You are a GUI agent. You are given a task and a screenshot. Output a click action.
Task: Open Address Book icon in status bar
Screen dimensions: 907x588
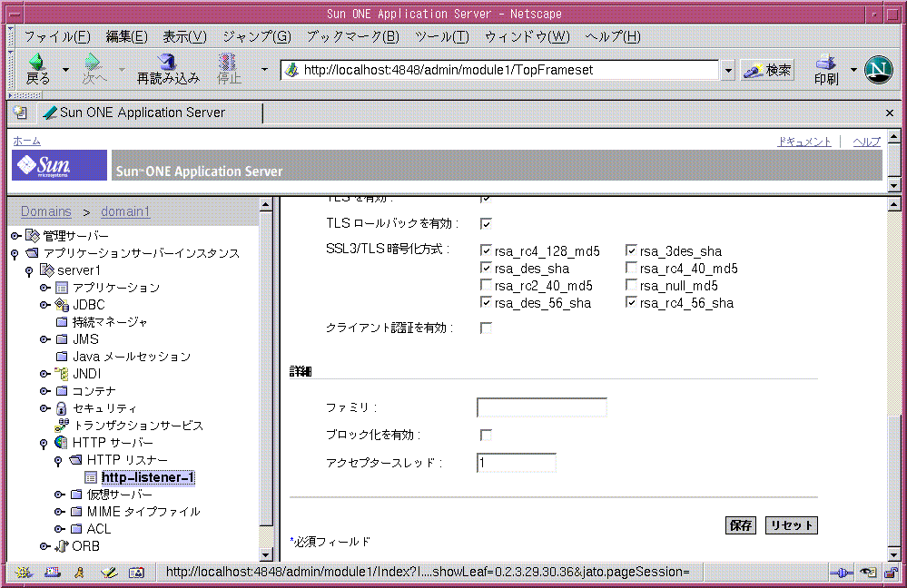(x=136, y=573)
